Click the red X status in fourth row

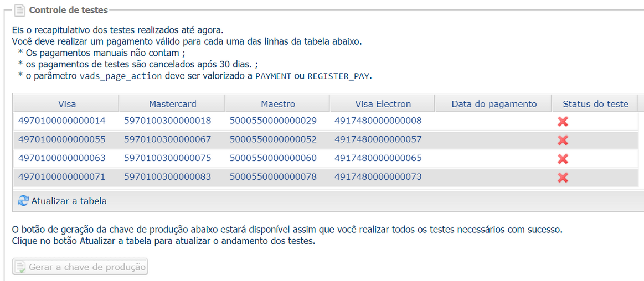(x=563, y=177)
